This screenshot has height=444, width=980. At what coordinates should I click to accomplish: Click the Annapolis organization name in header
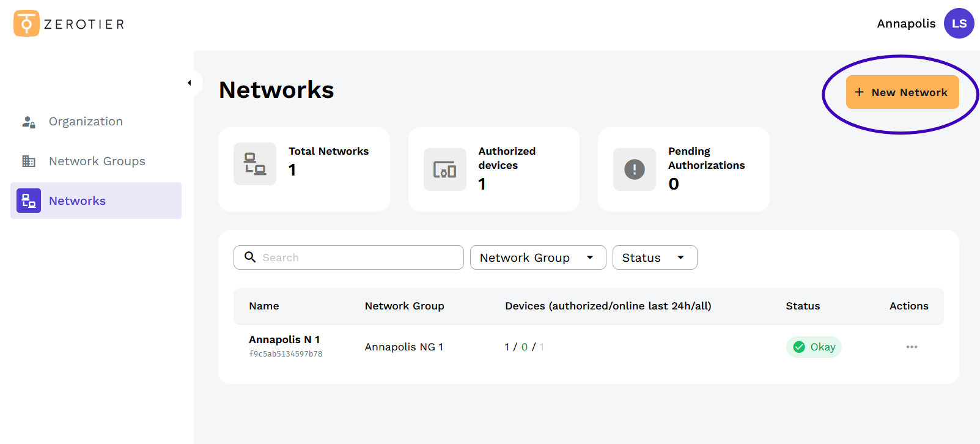[x=906, y=23]
